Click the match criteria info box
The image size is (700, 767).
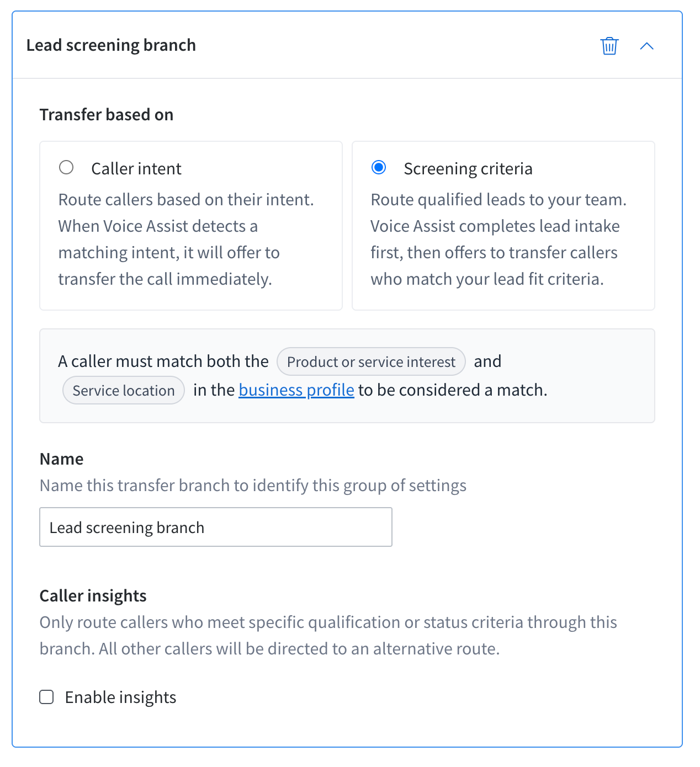click(x=347, y=376)
